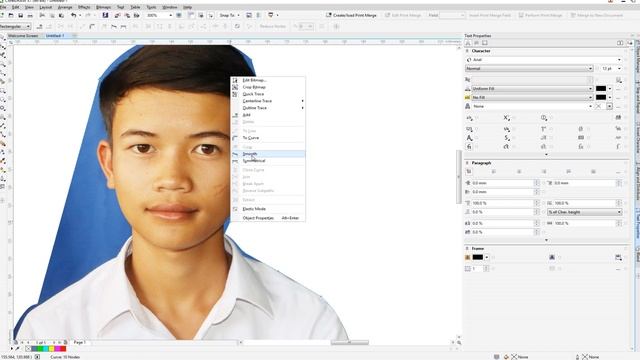Viewport: 640px width, 360px height.
Task: Collapse the Character section
Action: 467,51
